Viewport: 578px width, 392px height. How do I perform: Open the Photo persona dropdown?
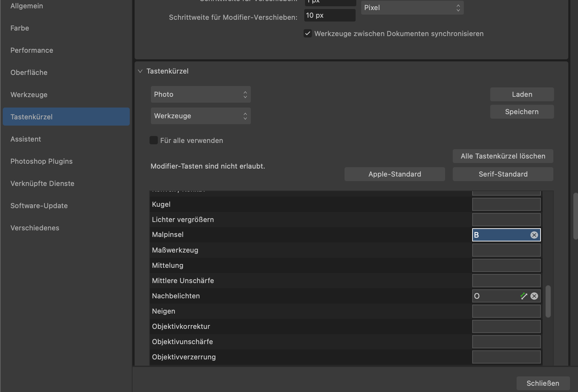(x=201, y=94)
